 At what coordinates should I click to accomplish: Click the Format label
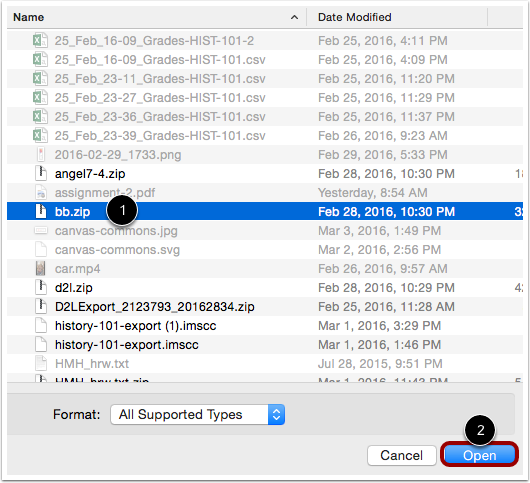[x=76, y=414]
